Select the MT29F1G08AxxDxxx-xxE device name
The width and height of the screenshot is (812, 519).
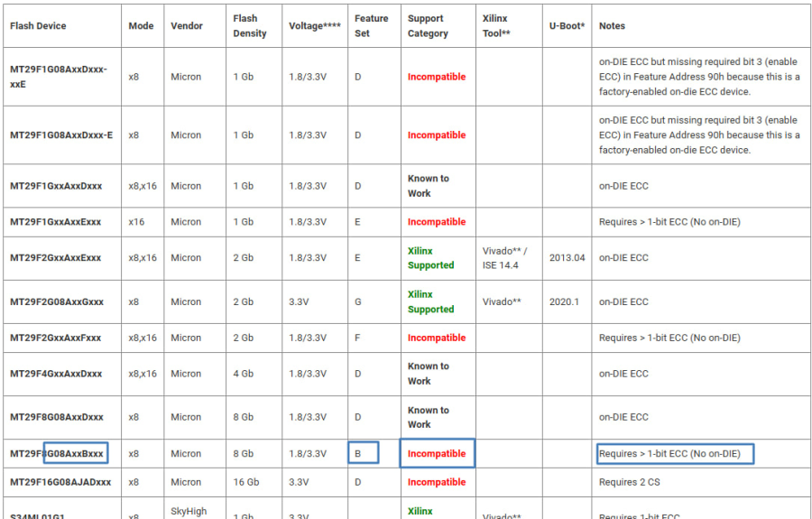(59, 77)
